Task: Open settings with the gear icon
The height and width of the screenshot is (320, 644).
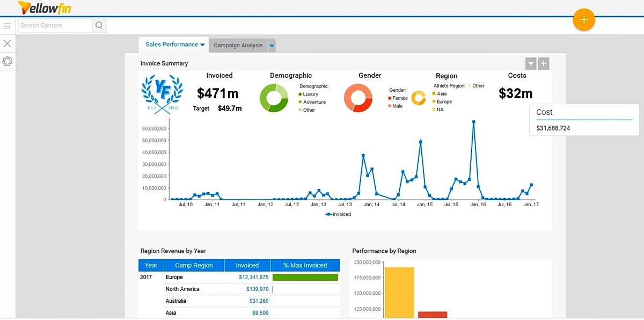Action: [x=8, y=61]
